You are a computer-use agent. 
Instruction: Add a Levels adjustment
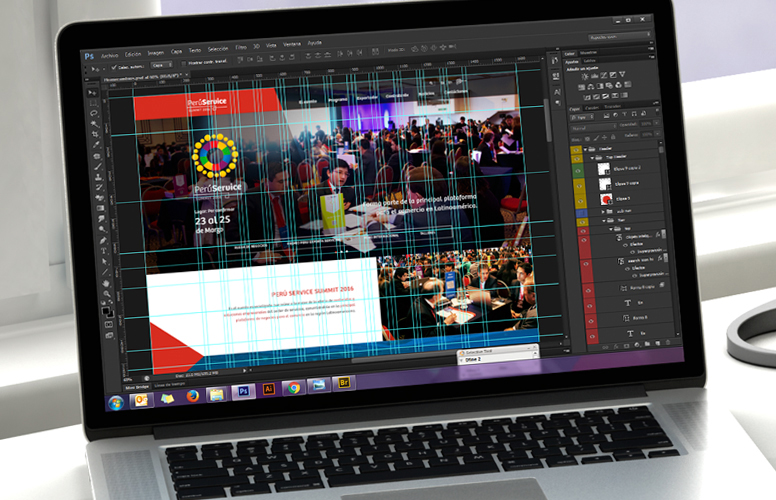[x=594, y=76]
